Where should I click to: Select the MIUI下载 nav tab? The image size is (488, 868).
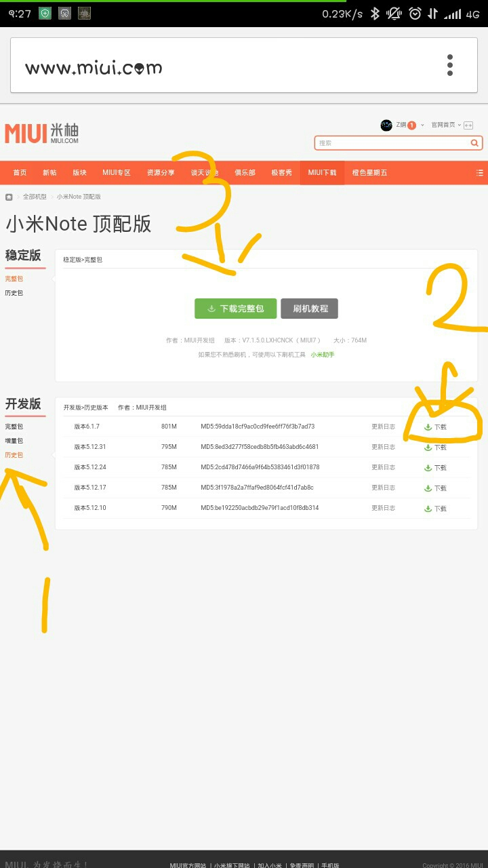(x=322, y=173)
